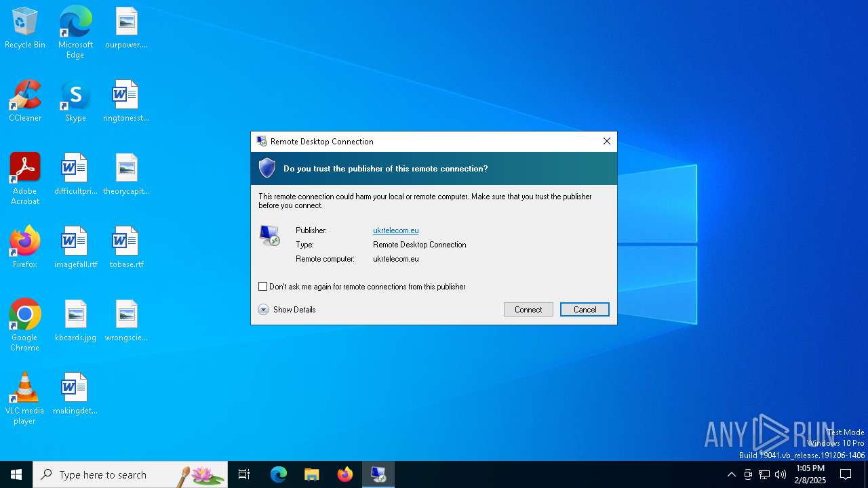Launch VLC media player shortcut
The height and width of the screenshot is (488, 868).
[x=25, y=399]
